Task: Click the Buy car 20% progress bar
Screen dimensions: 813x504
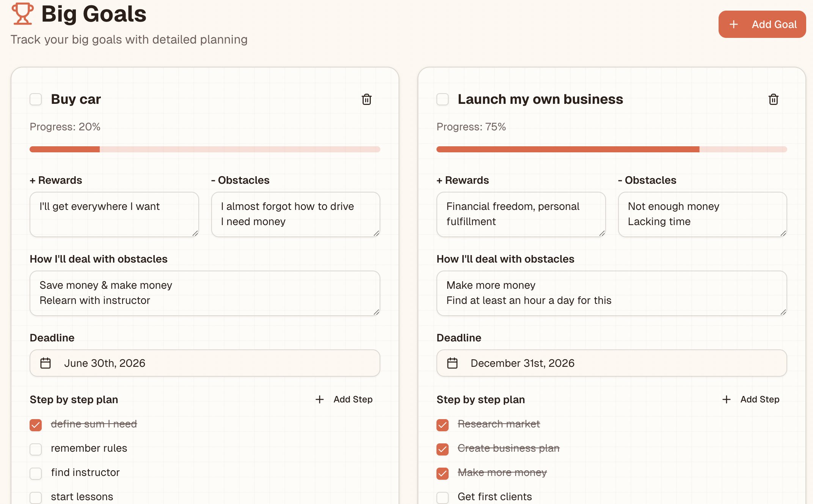Action: pos(205,149)
